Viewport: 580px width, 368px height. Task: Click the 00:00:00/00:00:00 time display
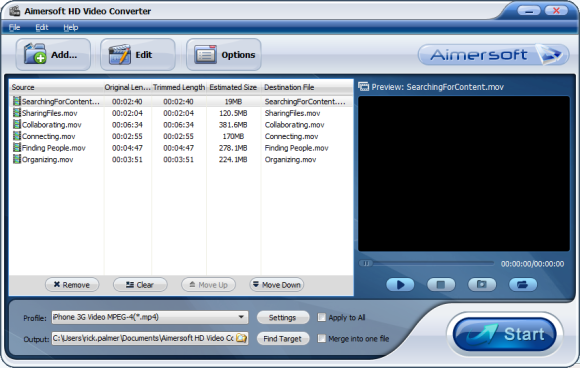tap(533, 264)
